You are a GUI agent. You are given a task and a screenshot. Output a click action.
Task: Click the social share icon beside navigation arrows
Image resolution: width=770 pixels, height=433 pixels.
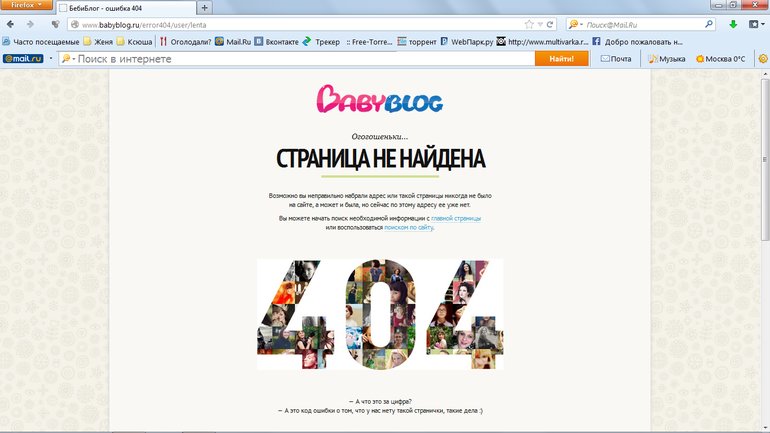point(55,24)
